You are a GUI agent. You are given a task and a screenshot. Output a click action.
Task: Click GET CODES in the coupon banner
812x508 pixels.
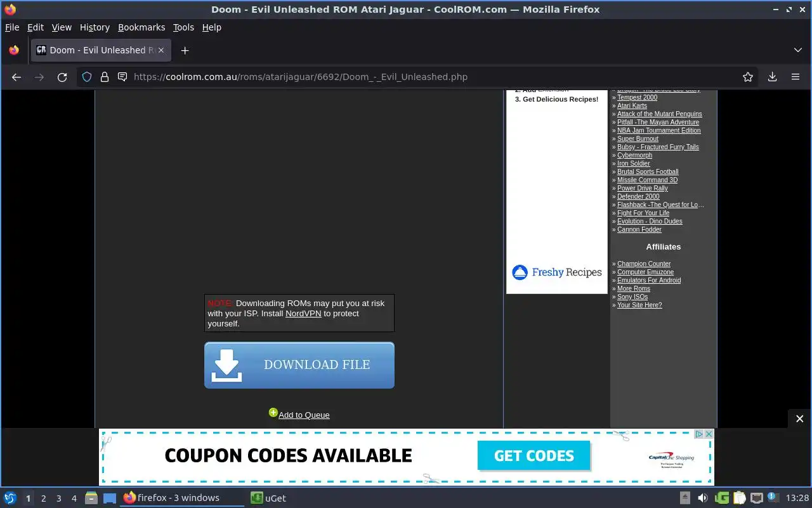[534, 456]
